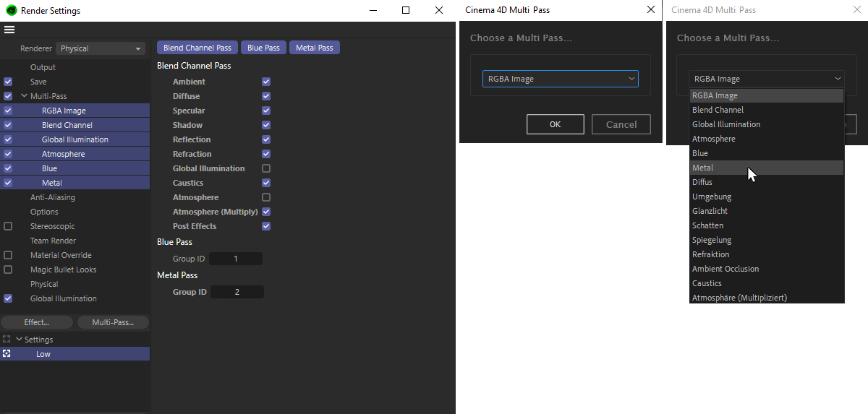Open the Renderer dropdown set to Physical

point(101,48)
